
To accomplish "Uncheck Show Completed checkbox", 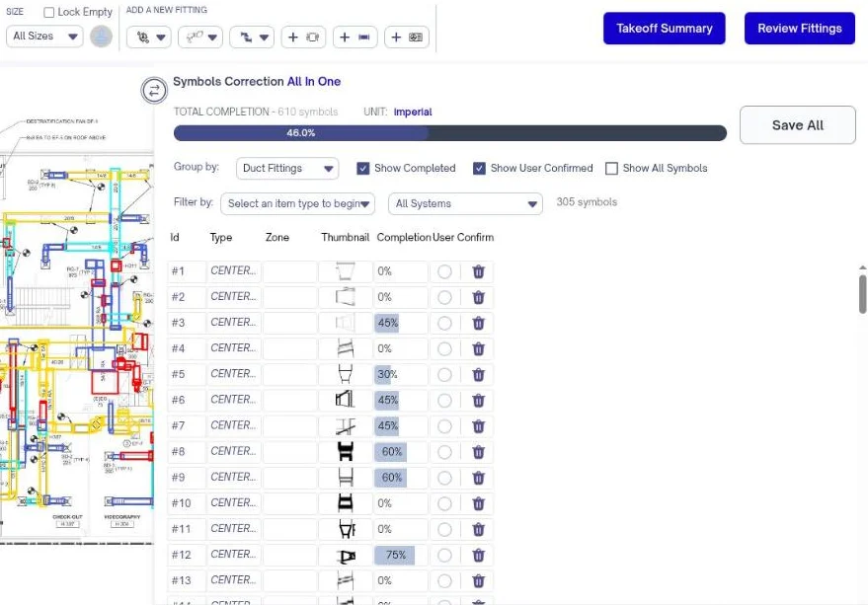I will tap(363, 168).
